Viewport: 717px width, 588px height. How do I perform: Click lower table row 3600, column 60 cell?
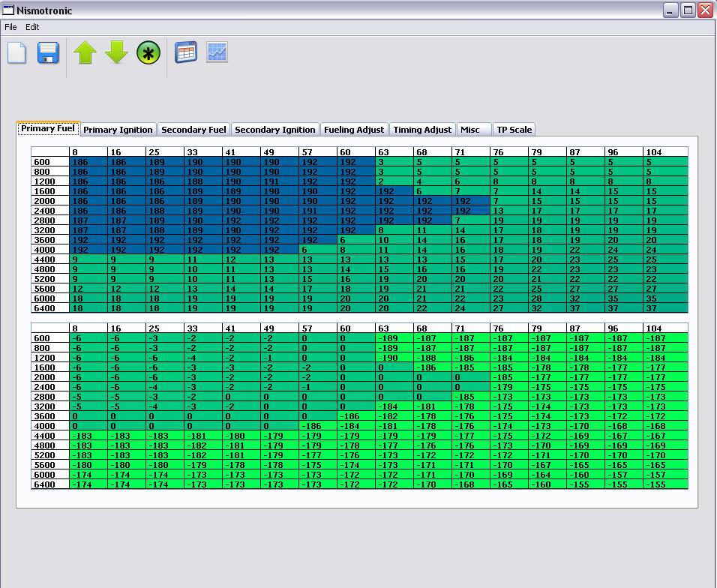click(356, 416)
